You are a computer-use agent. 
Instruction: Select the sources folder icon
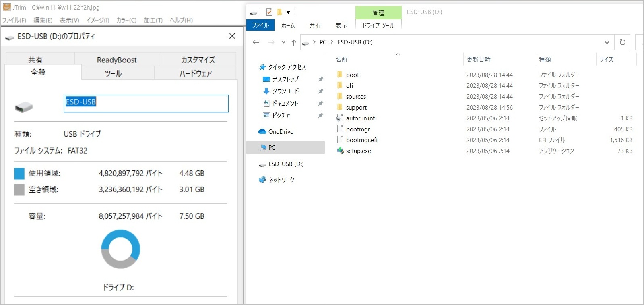pos(340,96)
